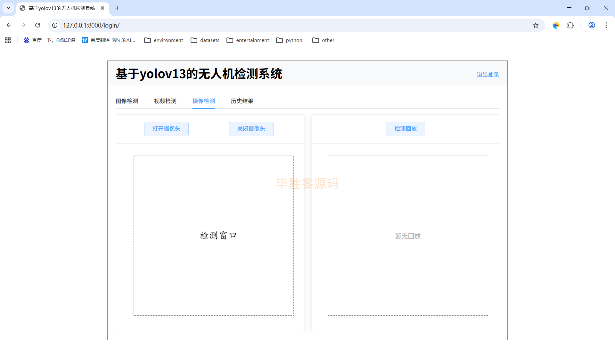Open the apps grid in bookmarks bar
Screen dimensions: 615x364
tap(8, 40)
